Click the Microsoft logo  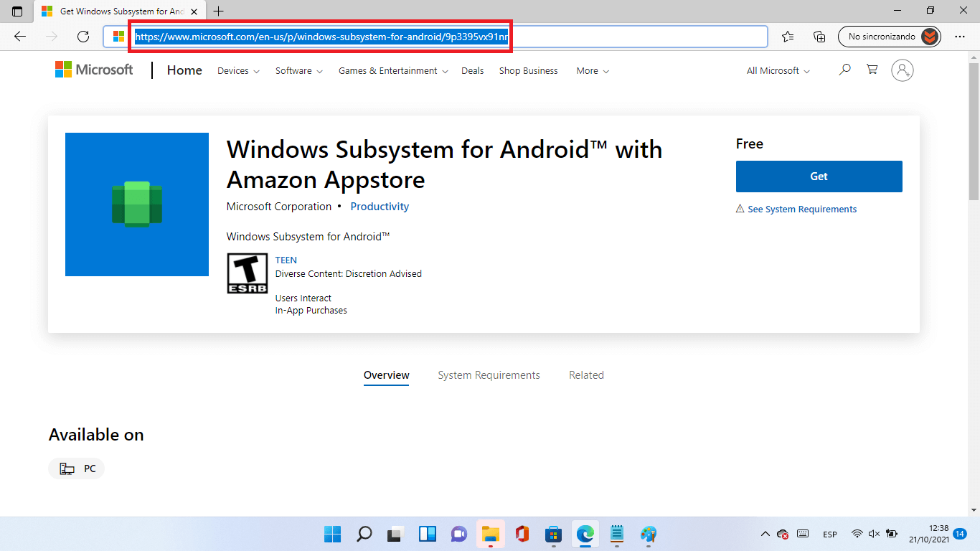click(x=94, y=70)
